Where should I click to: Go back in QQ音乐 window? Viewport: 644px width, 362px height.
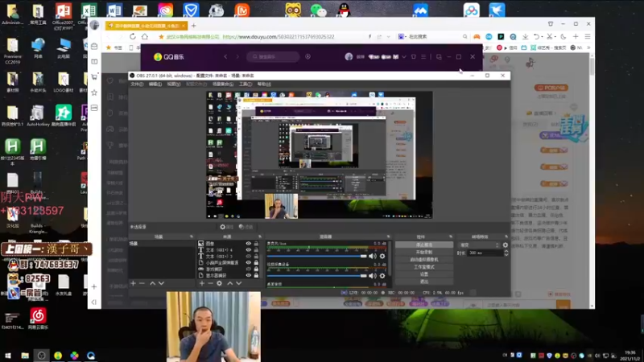click(225, 56)
